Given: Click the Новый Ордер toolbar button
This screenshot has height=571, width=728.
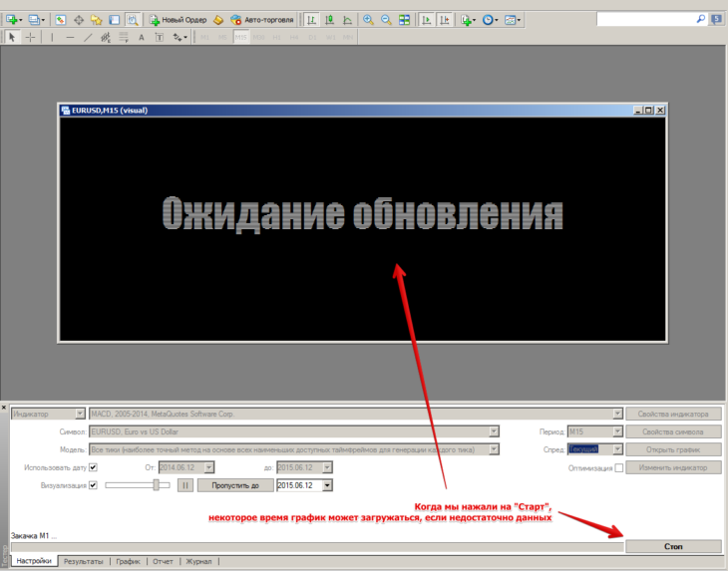Looking at the screenshot, I should 178,19.
